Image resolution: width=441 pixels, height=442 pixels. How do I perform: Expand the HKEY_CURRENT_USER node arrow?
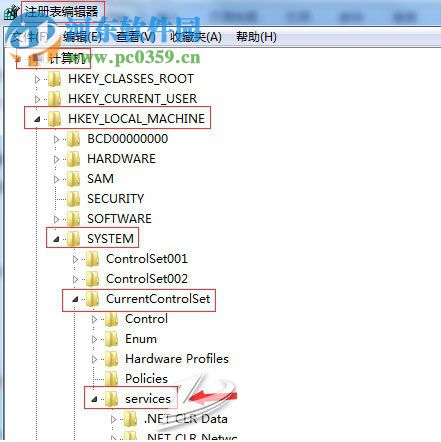click(37, 99)
